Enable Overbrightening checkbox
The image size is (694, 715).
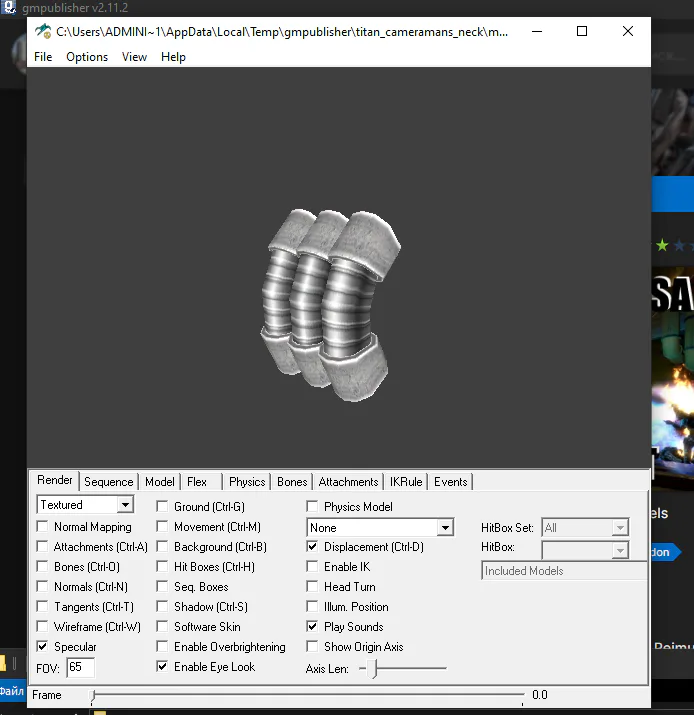162,647
